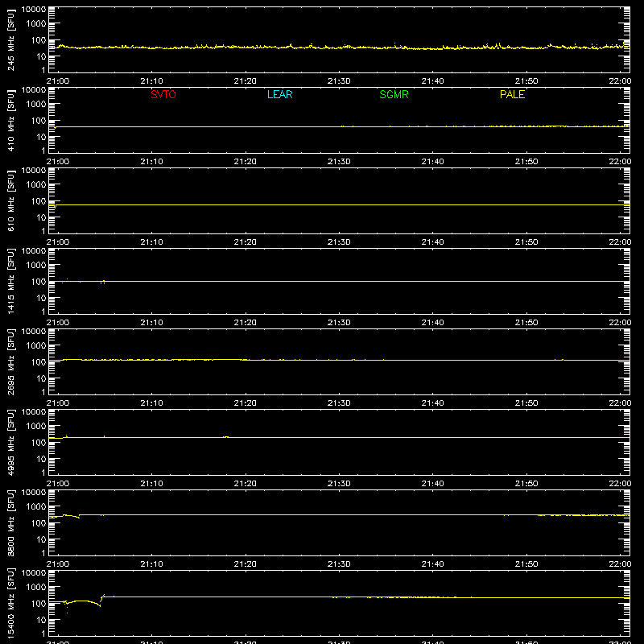Screen dimensions: 644x644
Task: Click the "1415 MHz [SFU]" axis title
Action: pyautogui.click(x=11, y=281)
